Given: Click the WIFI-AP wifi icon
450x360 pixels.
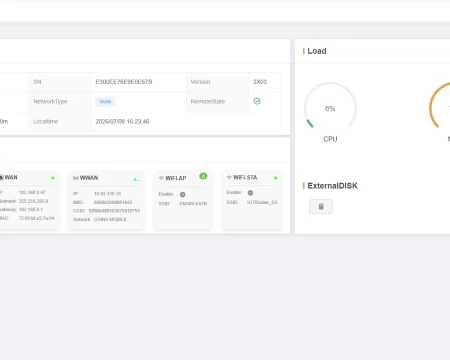Looking at the screenshot, I should [x=161, y=178].
